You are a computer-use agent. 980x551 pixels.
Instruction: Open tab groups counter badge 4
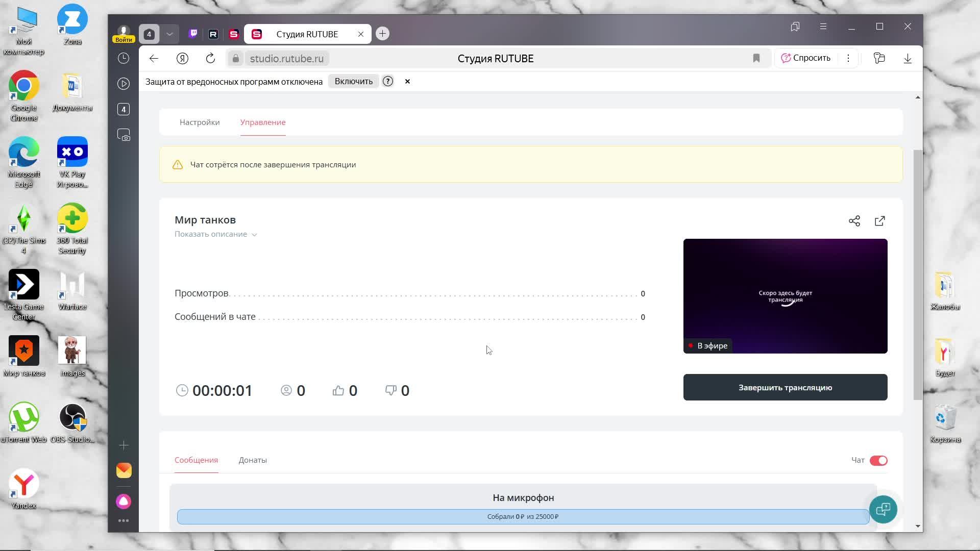coord(149,34)
